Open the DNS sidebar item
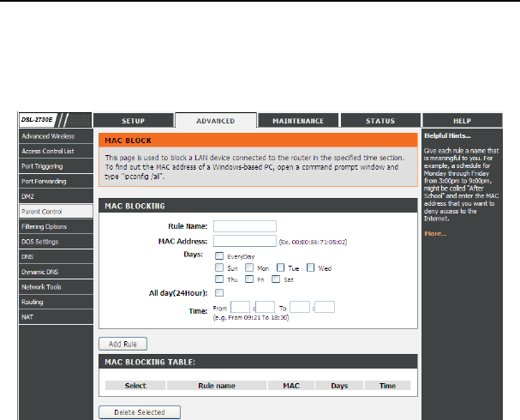 (x=56, y=257)
